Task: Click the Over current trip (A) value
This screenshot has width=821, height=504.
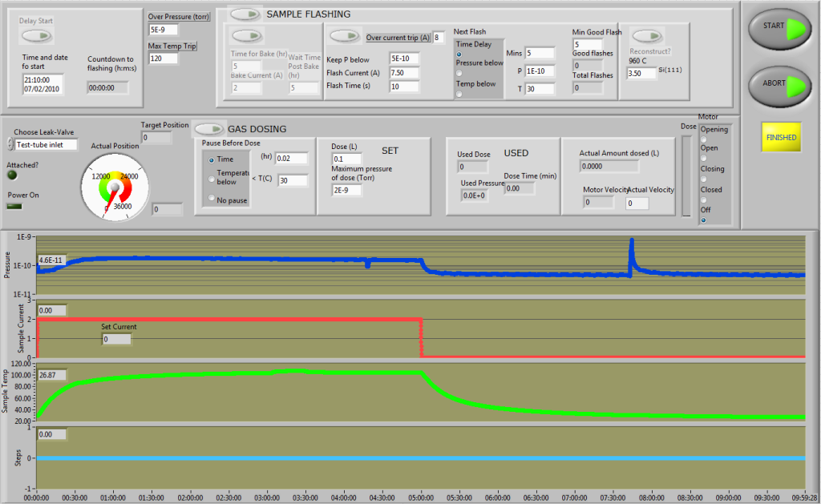Action: [439, 37]
